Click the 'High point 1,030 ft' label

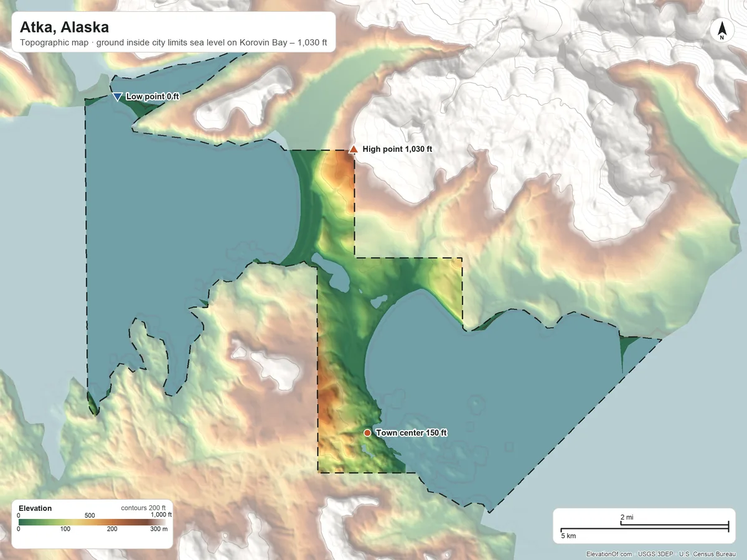click(397, 149)
